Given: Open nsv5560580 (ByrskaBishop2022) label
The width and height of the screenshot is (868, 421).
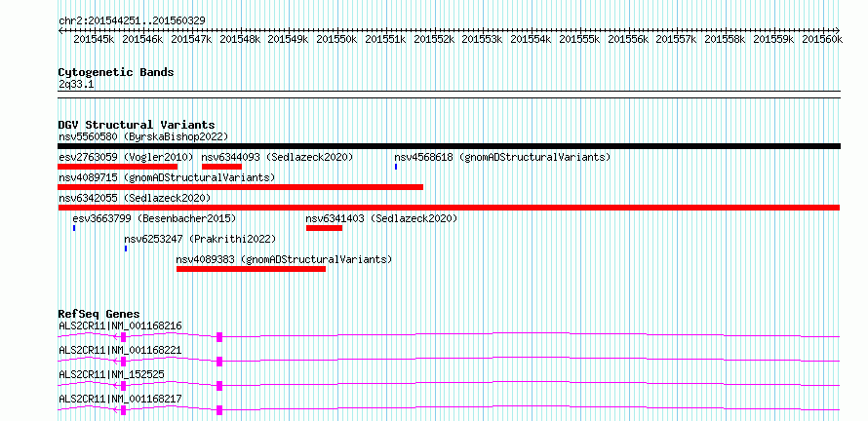Looking at the screenshot, I should point(143,136).
